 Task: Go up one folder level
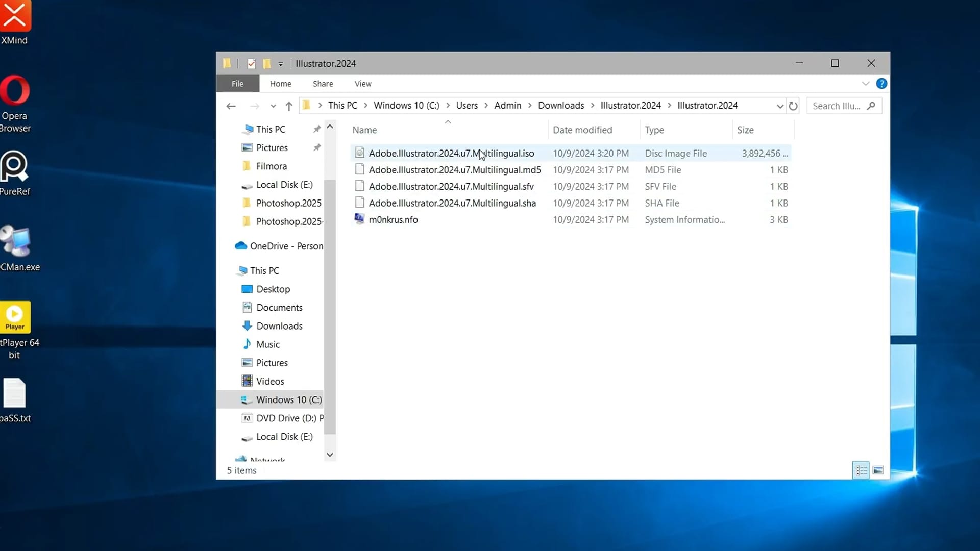(289, 106)
